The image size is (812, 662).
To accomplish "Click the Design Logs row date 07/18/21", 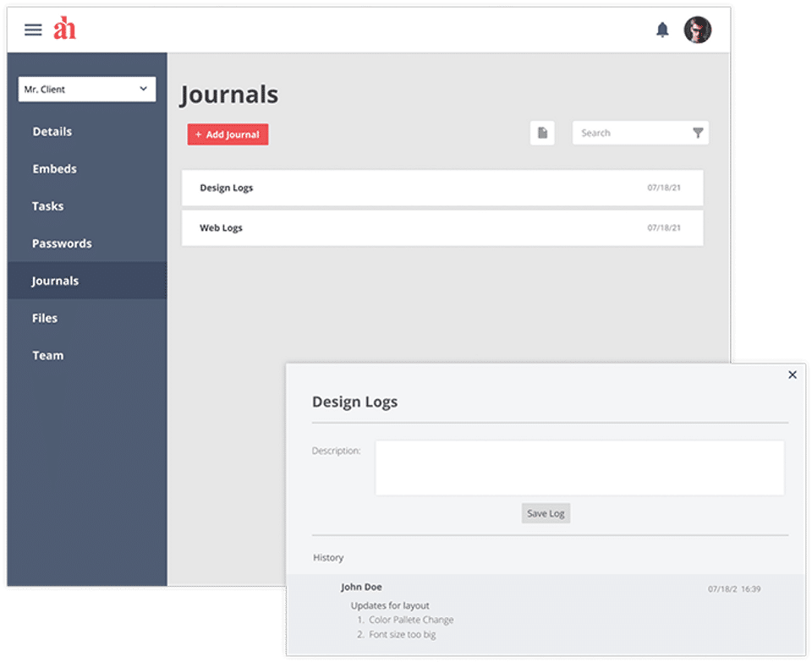I will pos(664,188).
